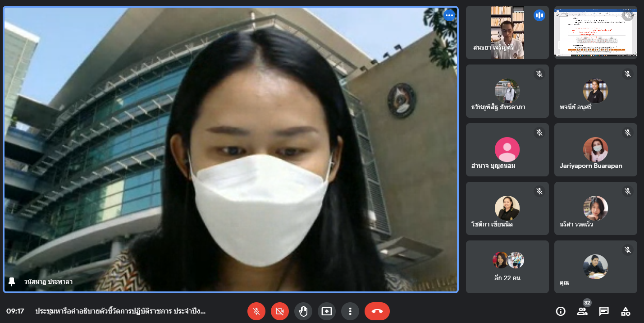Viewport: 644px width, 323px height.
Task: Open meeting details info icon
Action: 561,311
